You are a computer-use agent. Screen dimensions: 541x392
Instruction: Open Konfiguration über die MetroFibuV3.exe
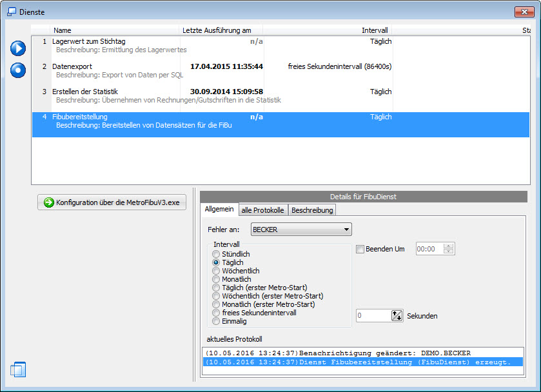pos(112,202)
